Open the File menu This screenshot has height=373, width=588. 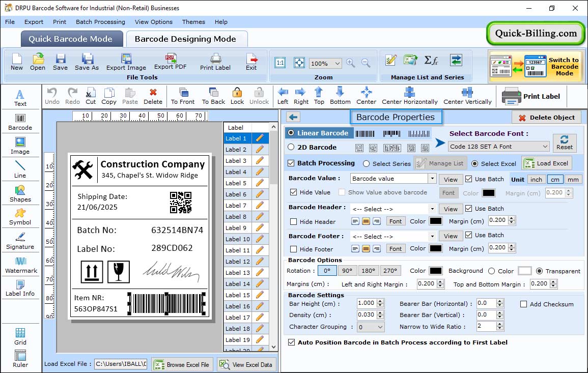[10, 22]
